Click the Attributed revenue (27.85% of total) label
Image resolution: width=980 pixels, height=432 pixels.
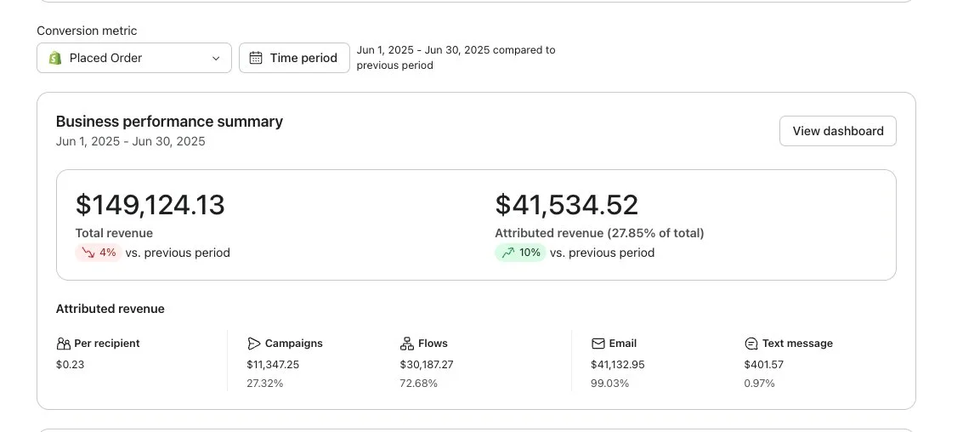[x=599, y=233]
